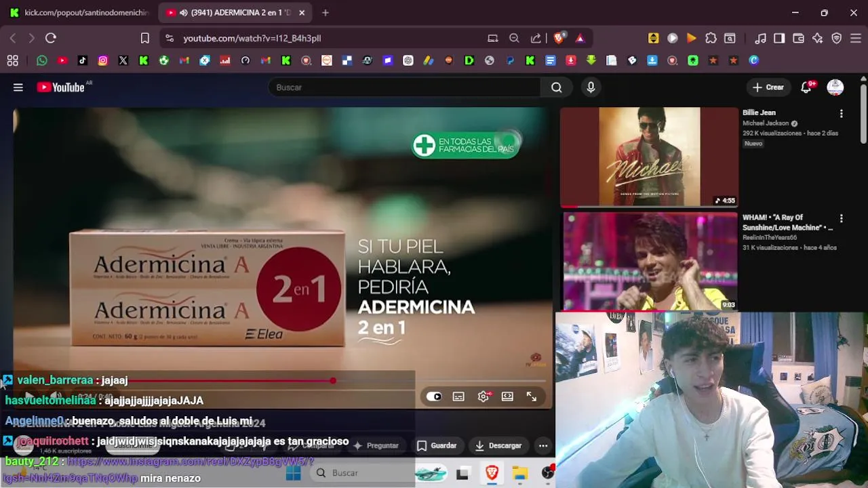Focus the YouTube Buscar search field
868x488 pixels.
click(405, 87)
